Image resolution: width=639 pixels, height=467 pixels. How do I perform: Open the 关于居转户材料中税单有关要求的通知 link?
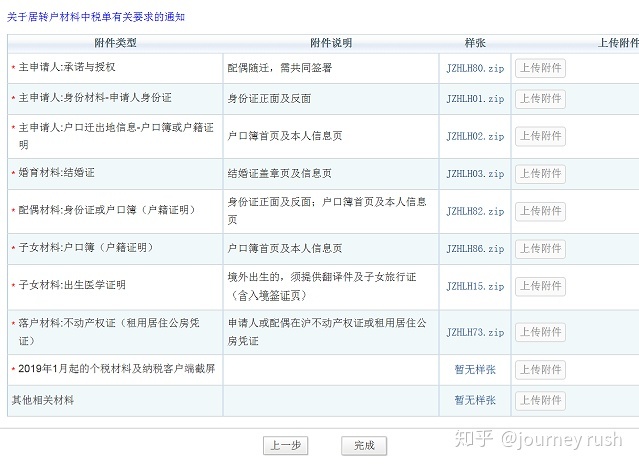96,17
